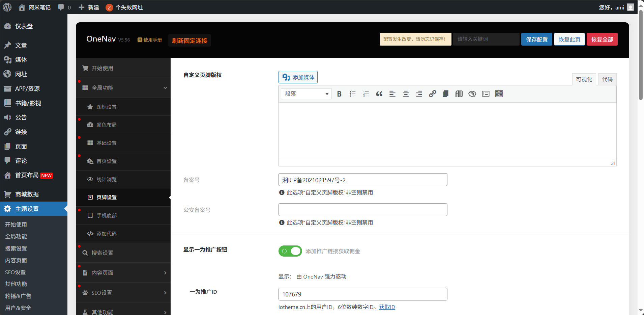644x315 pixels.
Task: Open keyboard shortcuts from the editor toolbar
Action: [499, 94]
